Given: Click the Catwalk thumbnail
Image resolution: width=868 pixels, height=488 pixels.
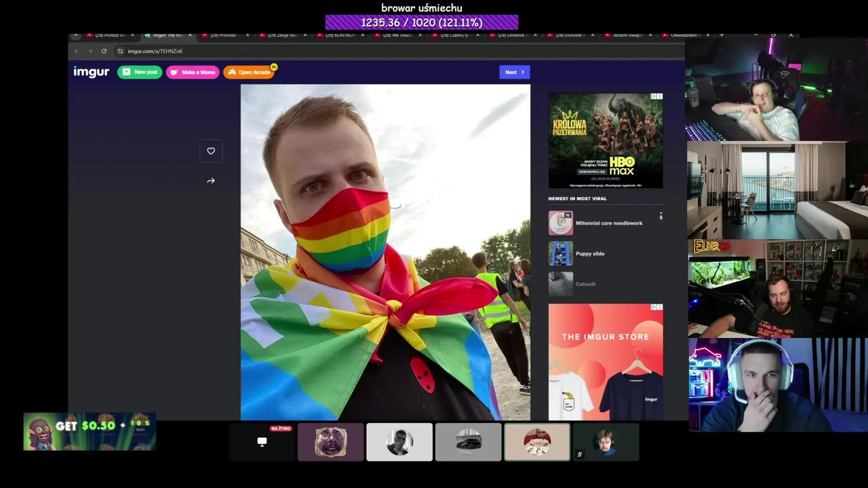Looking at the screenshot, I should [561, 284].
